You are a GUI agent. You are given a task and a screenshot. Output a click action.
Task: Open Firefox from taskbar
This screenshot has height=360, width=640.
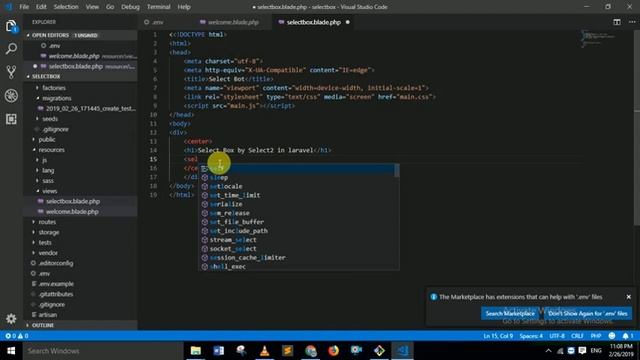[333, 351]
